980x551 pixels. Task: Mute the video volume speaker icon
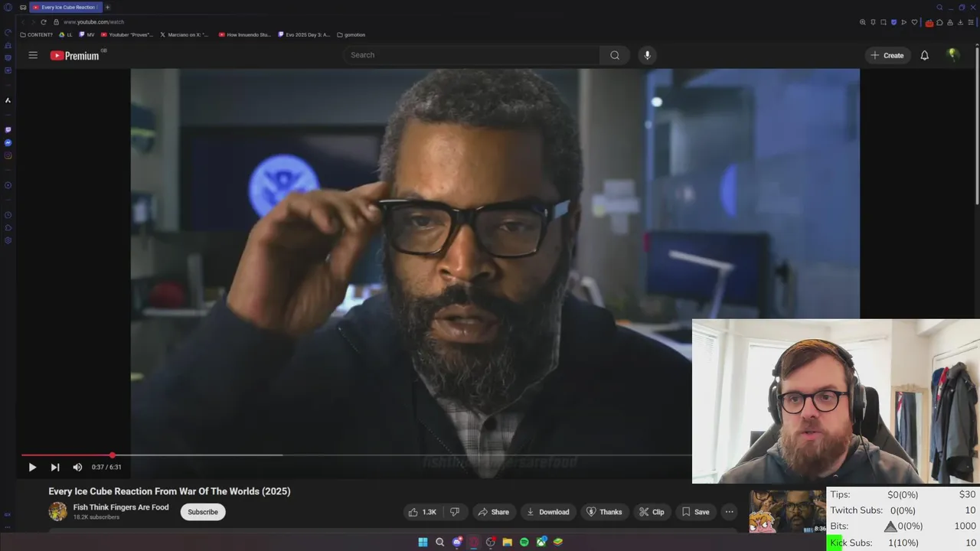[x=77, y=467]
